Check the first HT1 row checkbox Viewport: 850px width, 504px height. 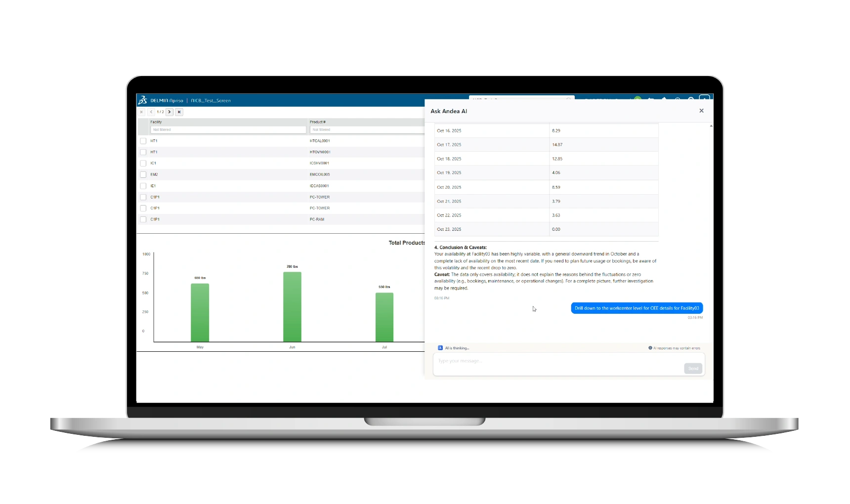click(143, 141)
